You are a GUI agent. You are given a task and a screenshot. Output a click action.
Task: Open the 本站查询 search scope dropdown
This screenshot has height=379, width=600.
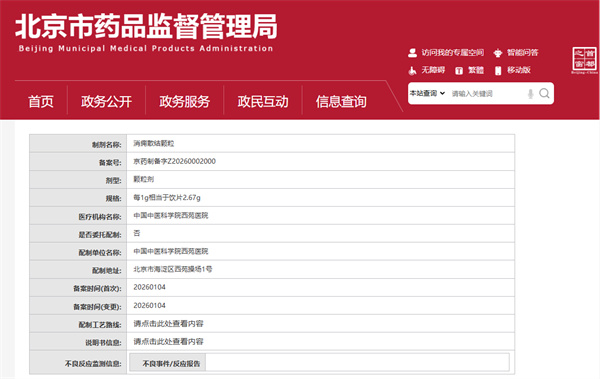427,93
